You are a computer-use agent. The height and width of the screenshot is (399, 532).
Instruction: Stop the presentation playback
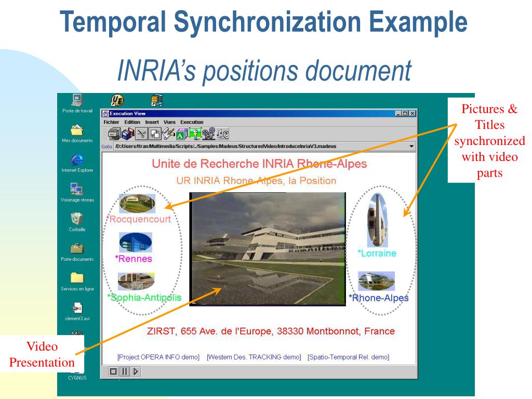(x=113, y=371)
